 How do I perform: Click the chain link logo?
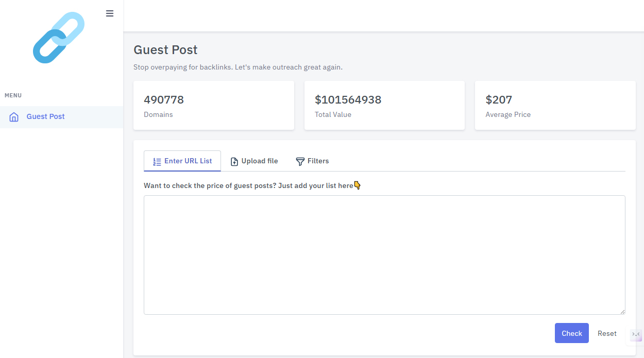[x=58, y=38]
